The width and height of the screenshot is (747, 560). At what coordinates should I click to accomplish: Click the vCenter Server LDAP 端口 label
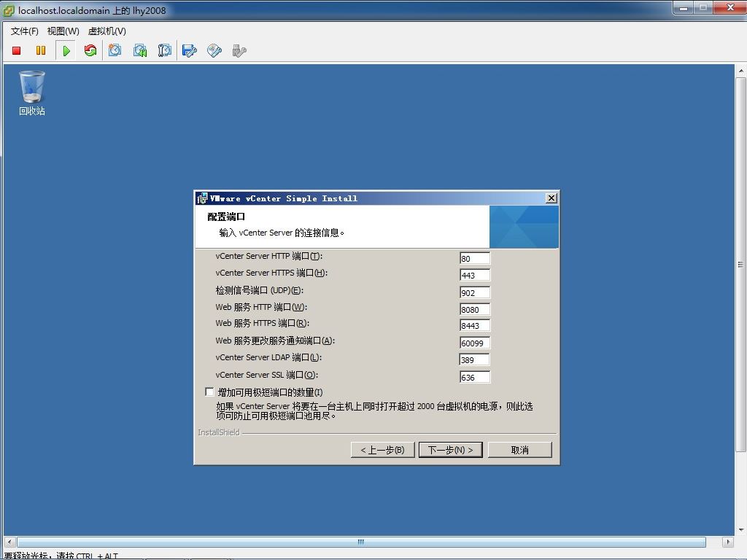[x=268, y=357]
